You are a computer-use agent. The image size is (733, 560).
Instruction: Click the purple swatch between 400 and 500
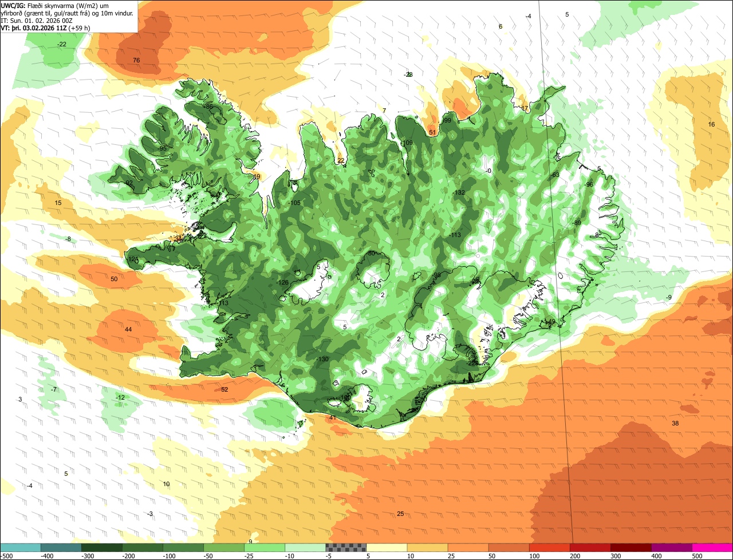point(672,547)
